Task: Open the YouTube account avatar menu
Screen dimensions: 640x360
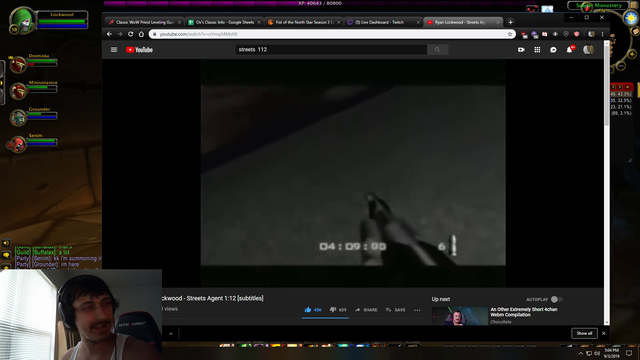Action: coord(588,49)
